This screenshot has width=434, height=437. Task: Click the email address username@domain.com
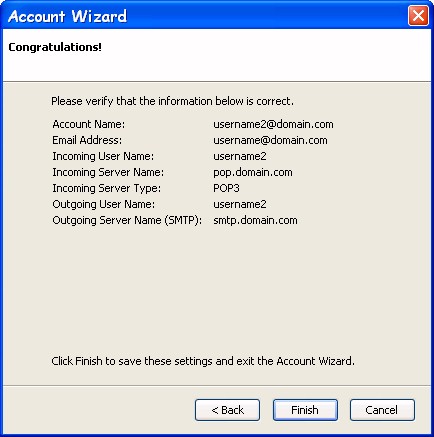pyautogui.click(x=270, y=140)
